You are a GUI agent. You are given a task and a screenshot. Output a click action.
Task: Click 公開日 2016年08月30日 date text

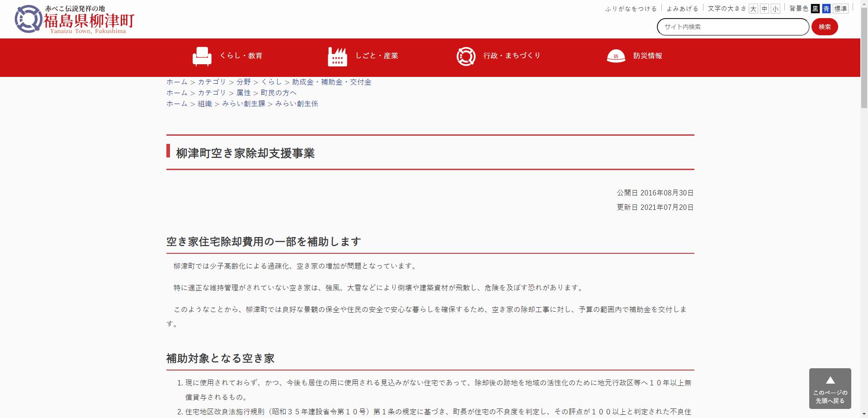tap(655, 193)
